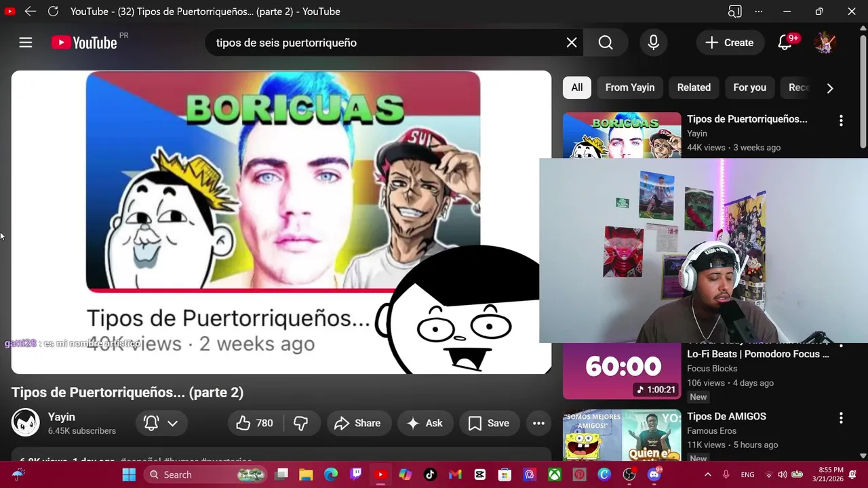The width and height of the screenshot is (868, 488).
Task: Click the Share button
Action: pos(357,423)
